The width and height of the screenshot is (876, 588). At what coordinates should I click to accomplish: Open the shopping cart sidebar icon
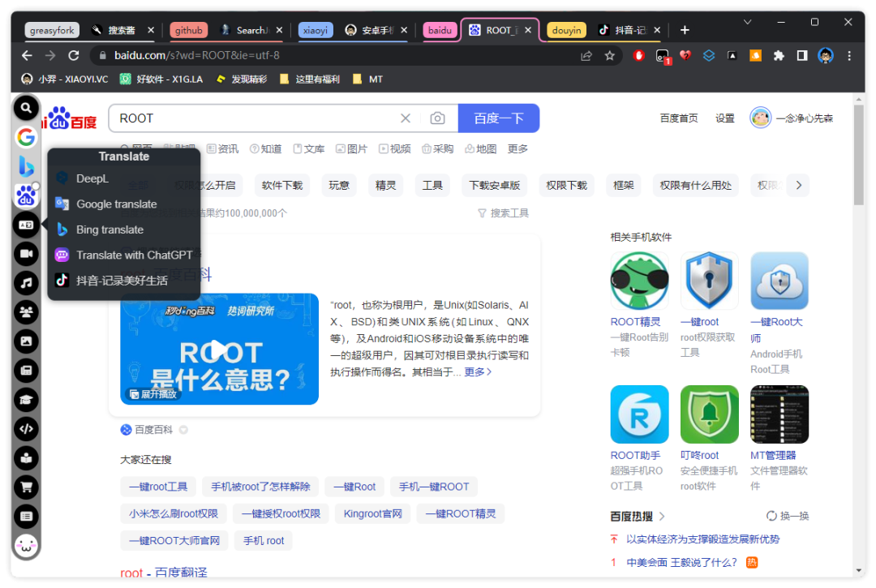click(26, 487)
